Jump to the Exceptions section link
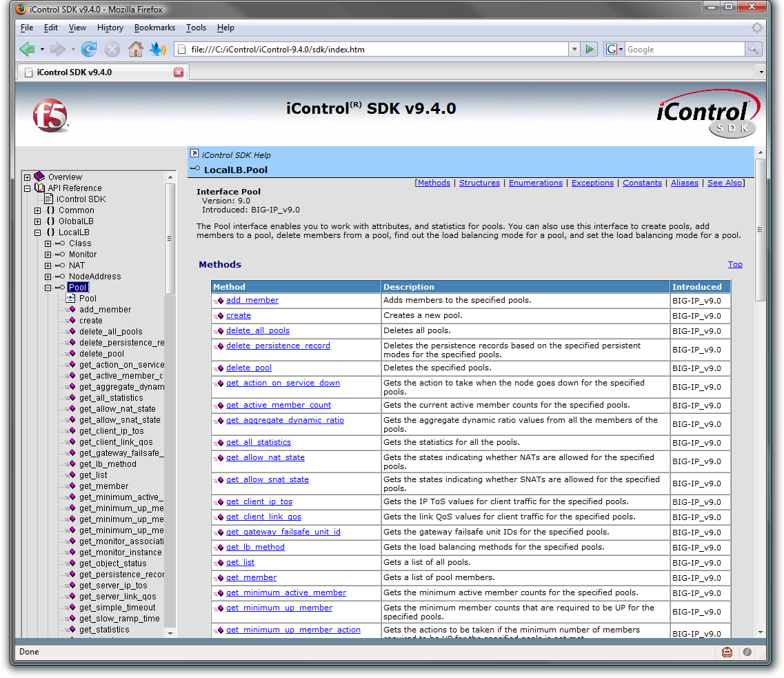Image resolution: width=784 pixels, height=678 pixels. (592, 183)
